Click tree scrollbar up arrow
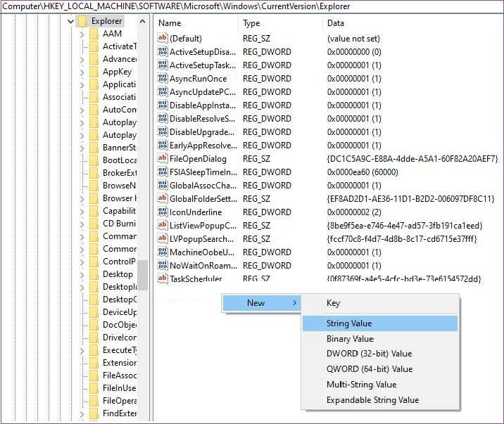 142,22
